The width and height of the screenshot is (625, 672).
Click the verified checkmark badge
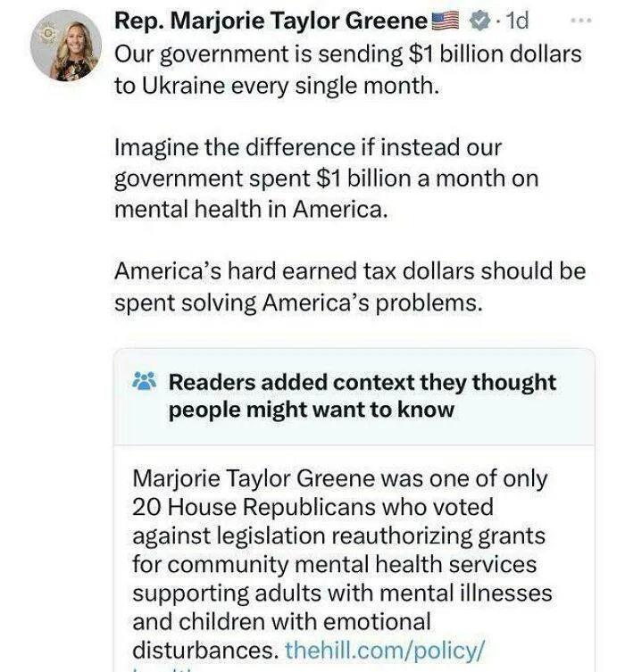tap(481, 20)
